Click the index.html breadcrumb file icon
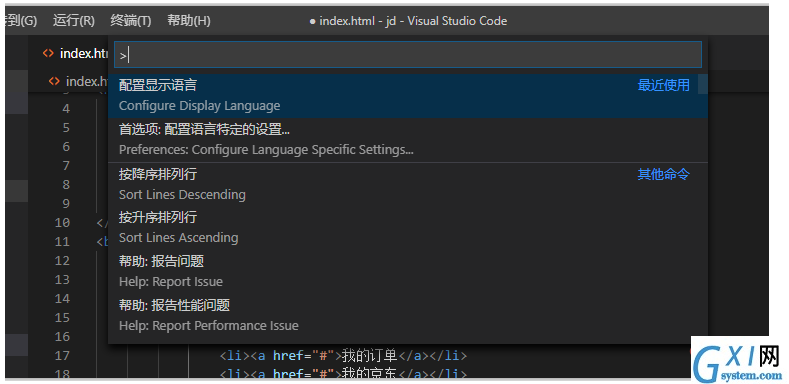The image size is (789, 384). coord(54,81)
